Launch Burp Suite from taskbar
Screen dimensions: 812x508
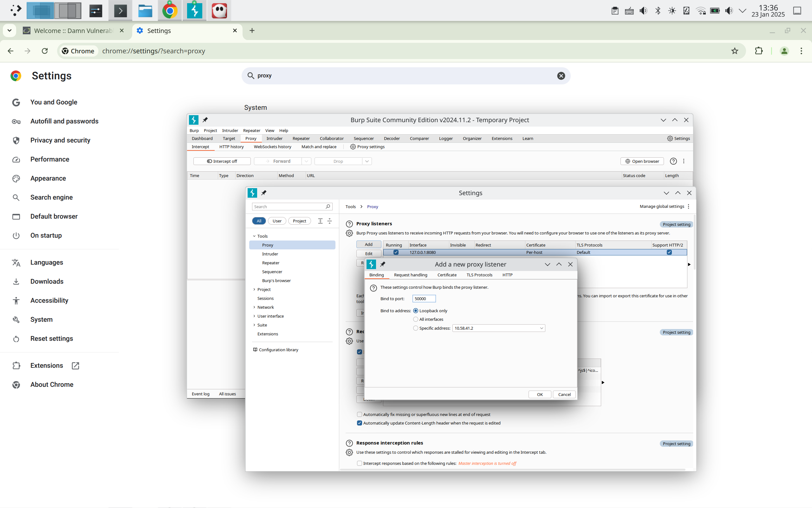194,11
